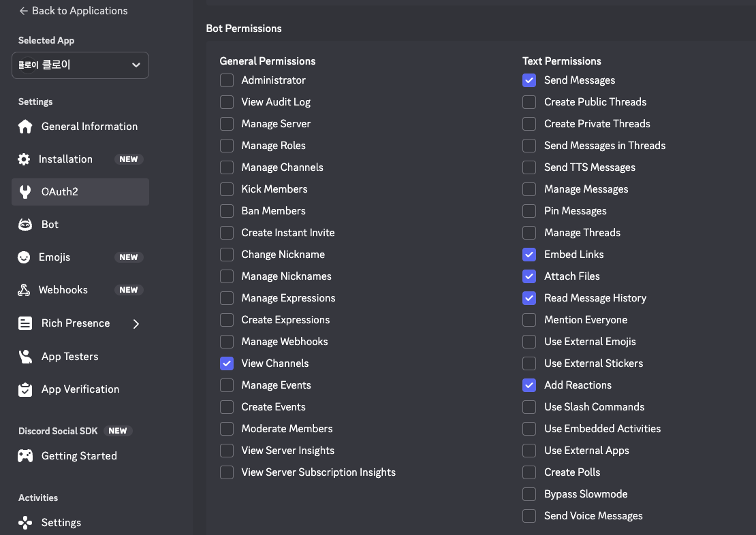Open App Testers page
Image resolution: width=756 pixels, height=535 pixels.
(80, 357)
